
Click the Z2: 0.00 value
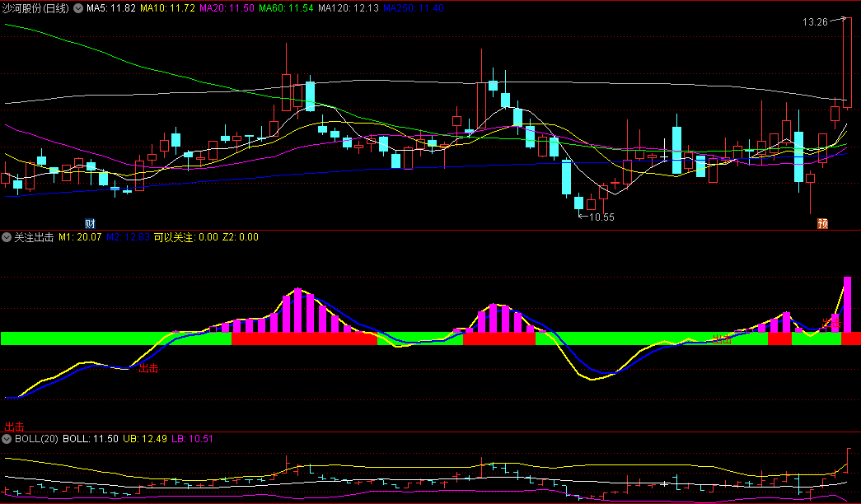pyautogui.click(x=241, y=237)
